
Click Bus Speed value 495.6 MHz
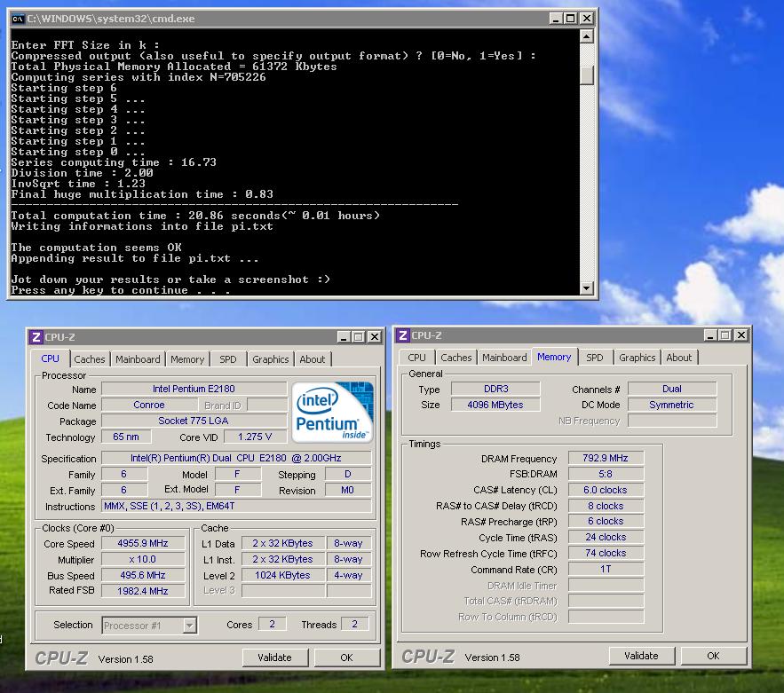click(143, 575)
